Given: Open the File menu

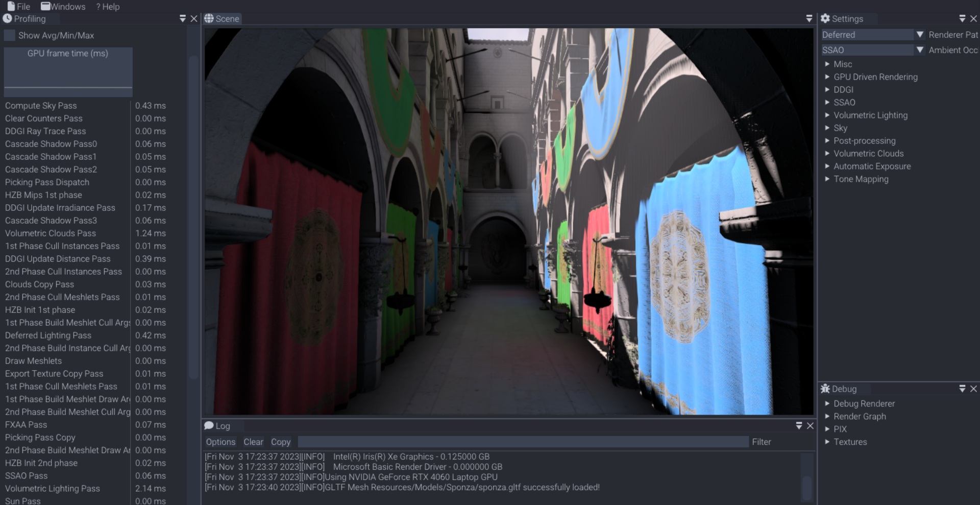Looking at the screenshot, I should coord(18,7).
